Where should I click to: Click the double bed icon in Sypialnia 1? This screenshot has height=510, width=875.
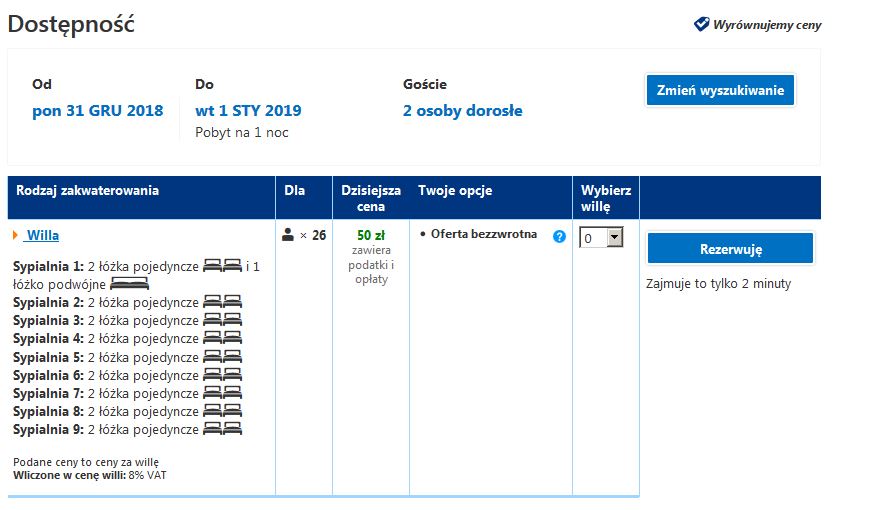click(129, 284)
